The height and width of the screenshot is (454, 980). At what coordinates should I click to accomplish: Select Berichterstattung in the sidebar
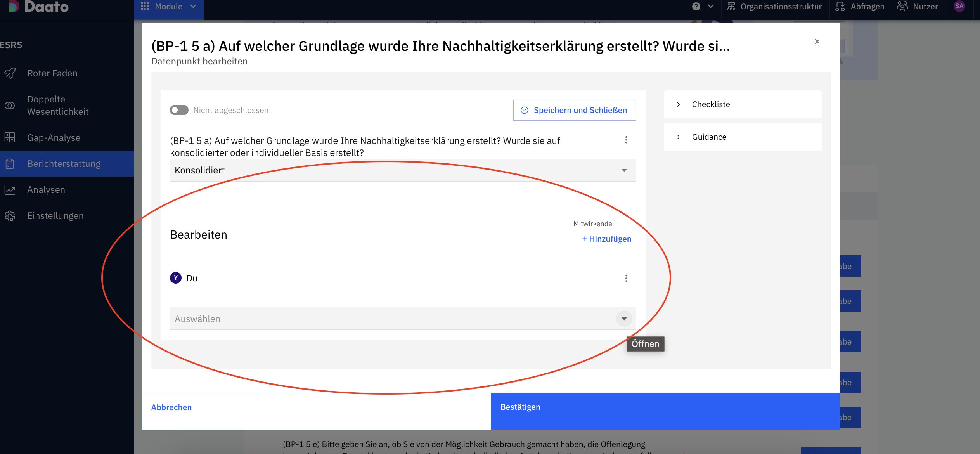tap(64, 164)
